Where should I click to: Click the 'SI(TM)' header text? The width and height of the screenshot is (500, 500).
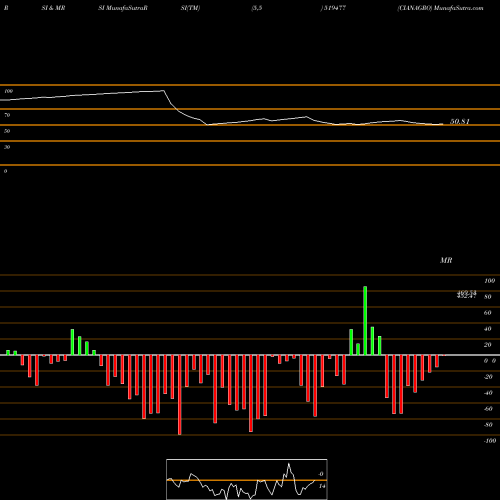tap(190, 8)
